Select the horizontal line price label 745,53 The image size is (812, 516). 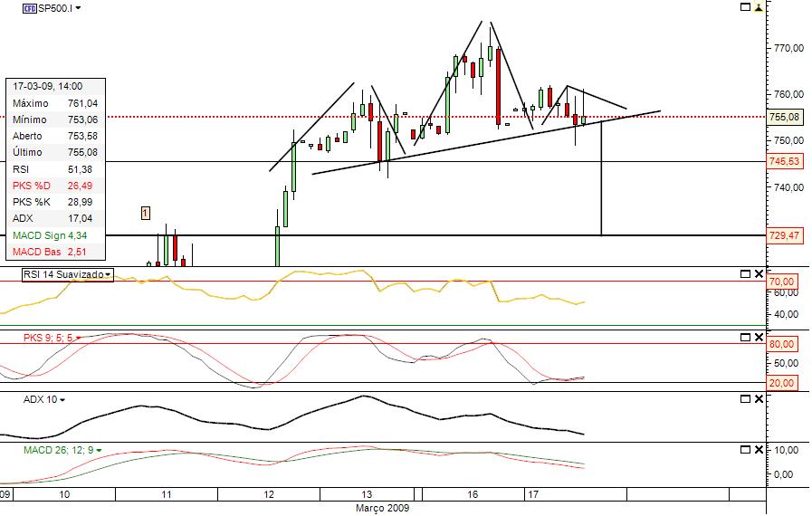[784, 162]
